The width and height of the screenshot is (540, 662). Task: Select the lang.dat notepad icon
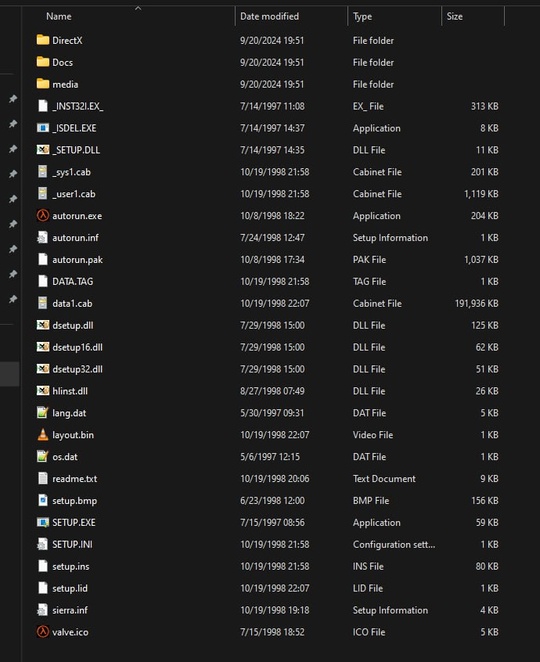pos(43,413)
